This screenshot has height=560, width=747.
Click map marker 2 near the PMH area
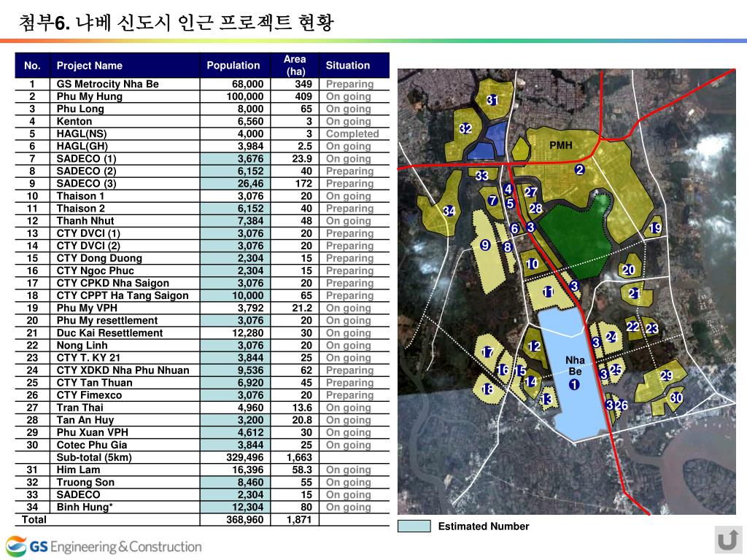click(579, 169)
